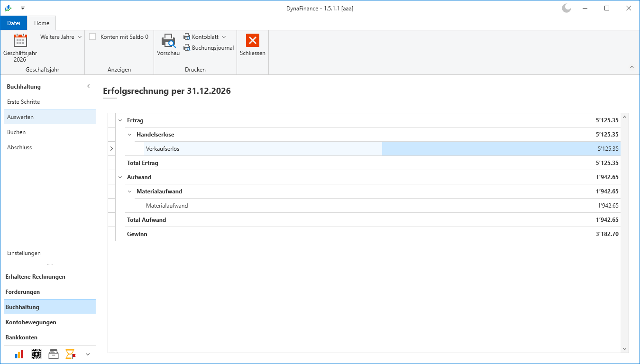640x364 pixels.
Task: Open the Datei menu tab
Action: click(x=14, y=23)
